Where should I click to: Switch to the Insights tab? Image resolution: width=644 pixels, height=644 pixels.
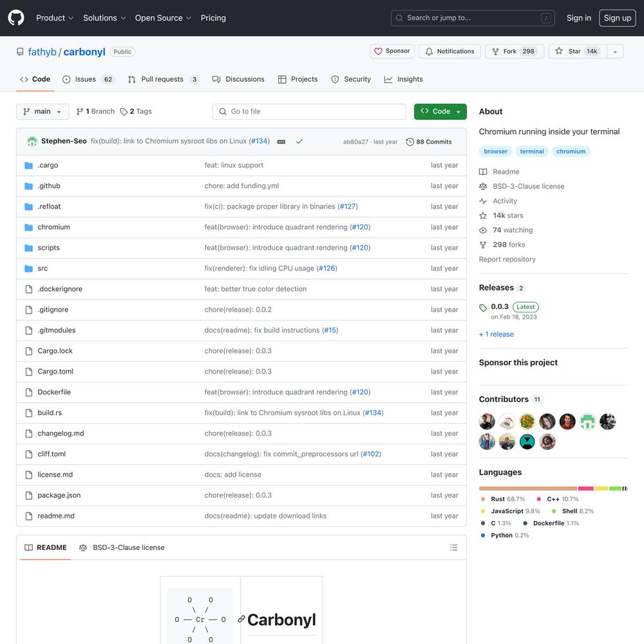[403, 79]
